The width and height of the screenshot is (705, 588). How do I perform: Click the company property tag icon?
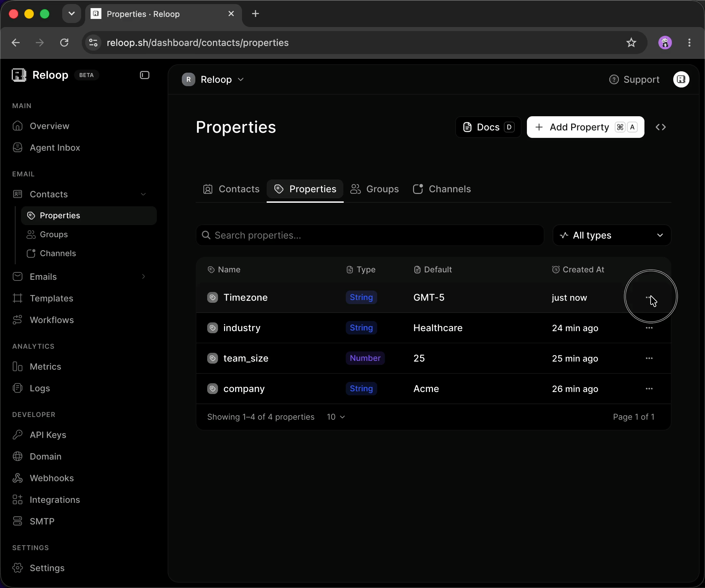(x=213, y=389)
